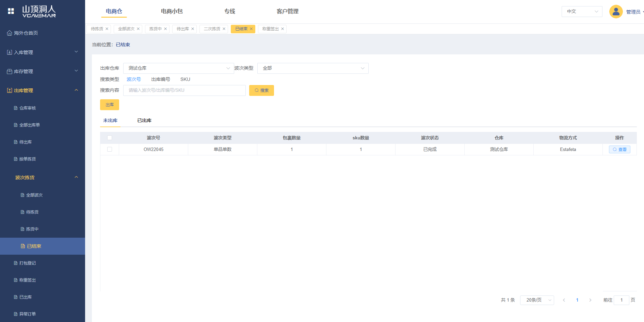The height and width of the screenshot is (322, 644).
Task: Switch to the 已出库 tab
Action: pyautogui.click(x=144, y=121)
